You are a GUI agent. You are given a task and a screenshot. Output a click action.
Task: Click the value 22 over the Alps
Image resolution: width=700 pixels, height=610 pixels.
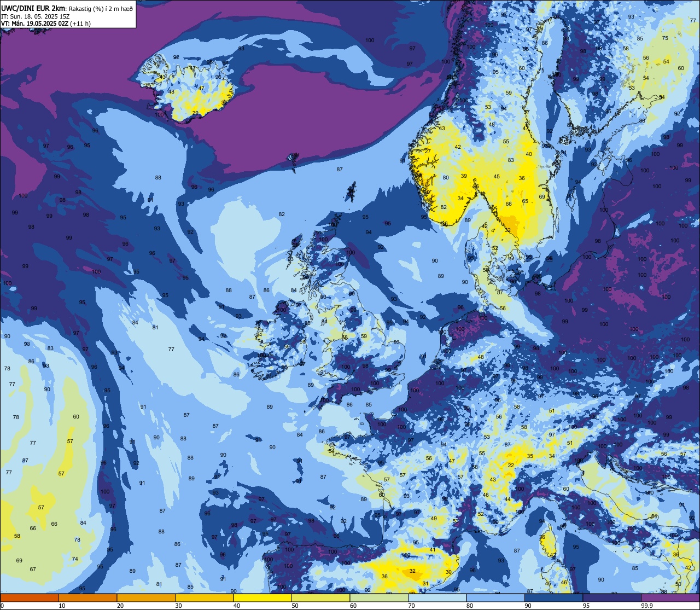(x=511, y=466)
